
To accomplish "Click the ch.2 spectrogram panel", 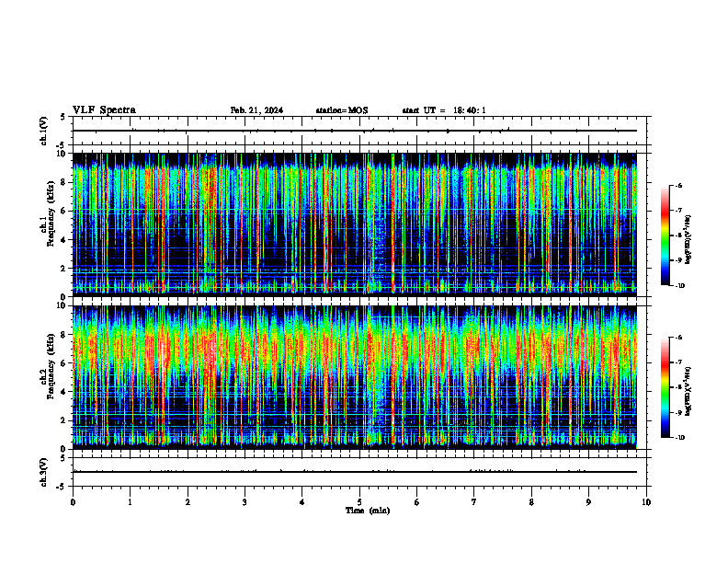I will click(354, 377).
